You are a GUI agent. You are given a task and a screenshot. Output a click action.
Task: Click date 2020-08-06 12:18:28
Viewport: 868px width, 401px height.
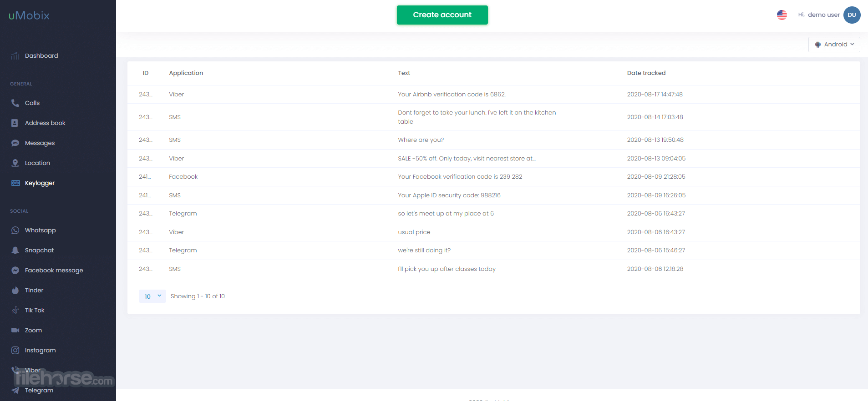655,269
